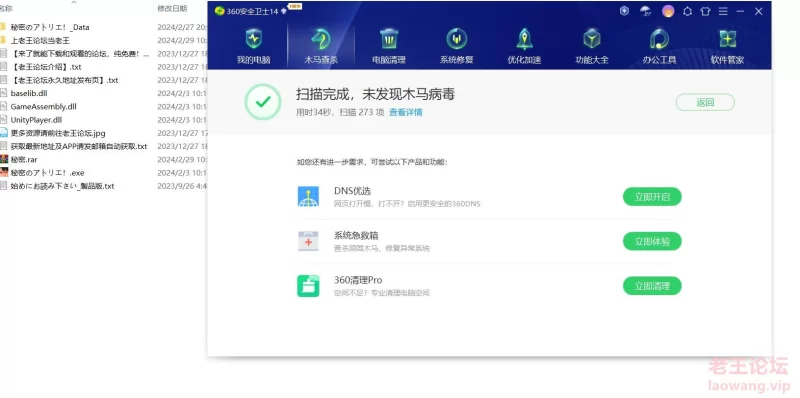Open the 我的电脑 shield icon
Viewport: 800px width, 398px height.
[254, 39]
